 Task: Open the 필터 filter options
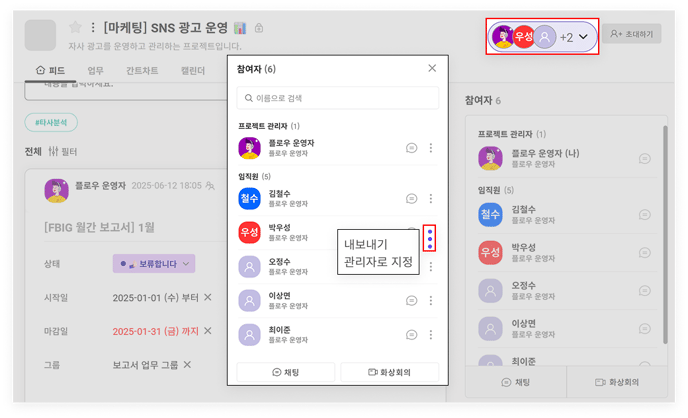tap(62, 152)
